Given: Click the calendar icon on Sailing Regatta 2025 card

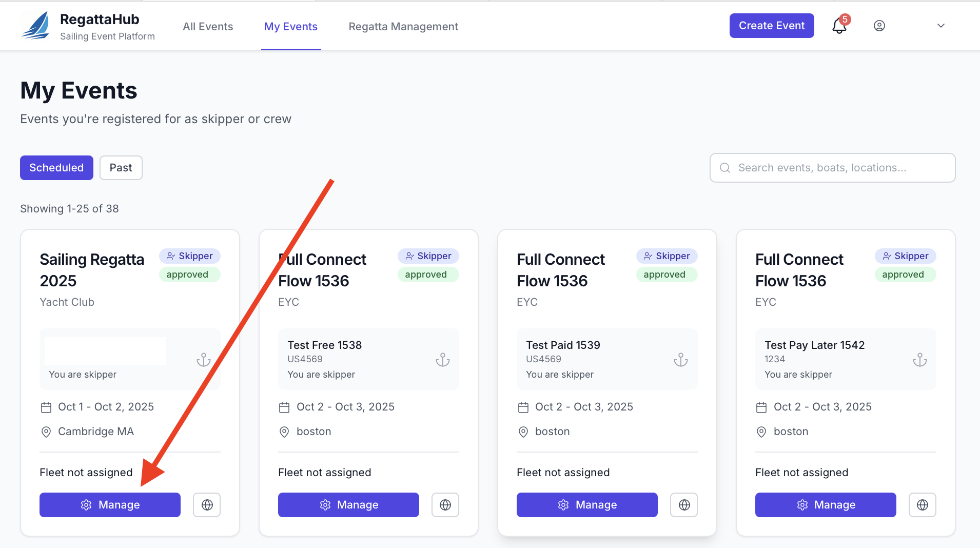Looking at the screenshot, I should pos(46,407).
